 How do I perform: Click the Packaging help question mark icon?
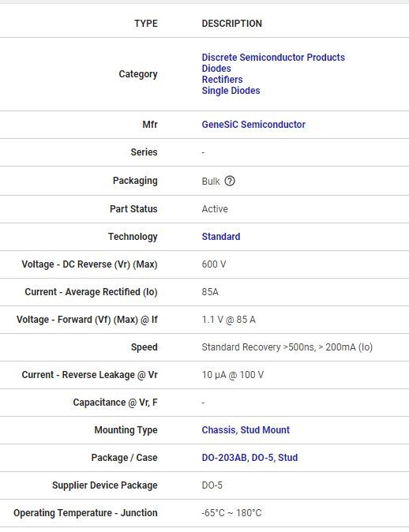point(230,181)
